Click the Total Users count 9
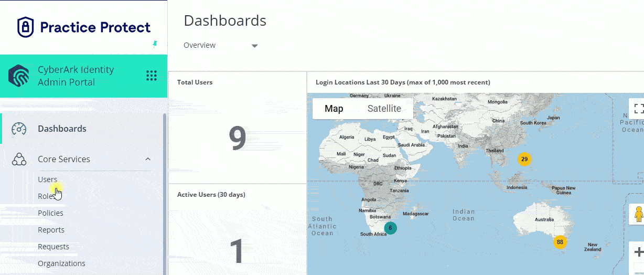This screenshot has width=644, height=275. (x=238, y=137)
